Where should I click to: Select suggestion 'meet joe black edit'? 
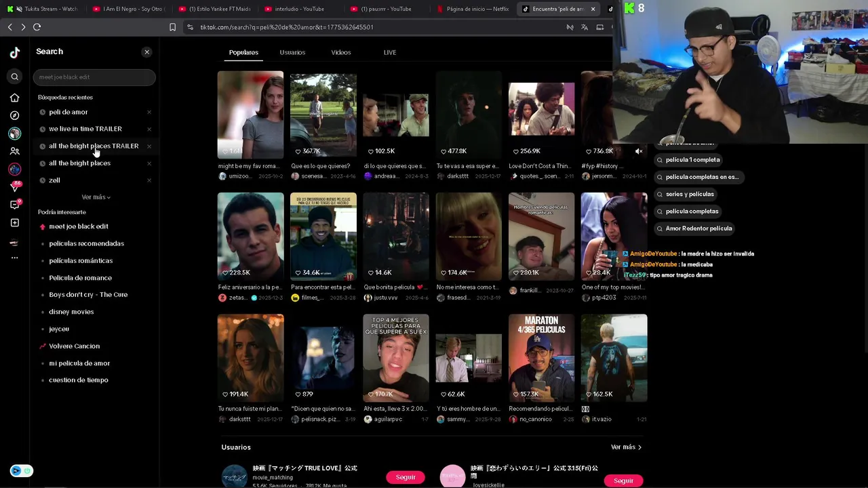(79, 226)
